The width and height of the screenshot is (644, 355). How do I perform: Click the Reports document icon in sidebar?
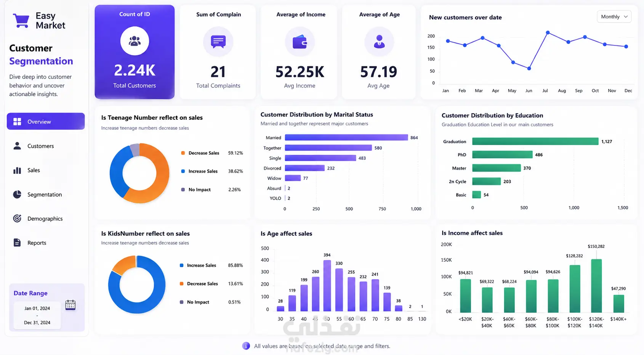[x=17, y=243]
